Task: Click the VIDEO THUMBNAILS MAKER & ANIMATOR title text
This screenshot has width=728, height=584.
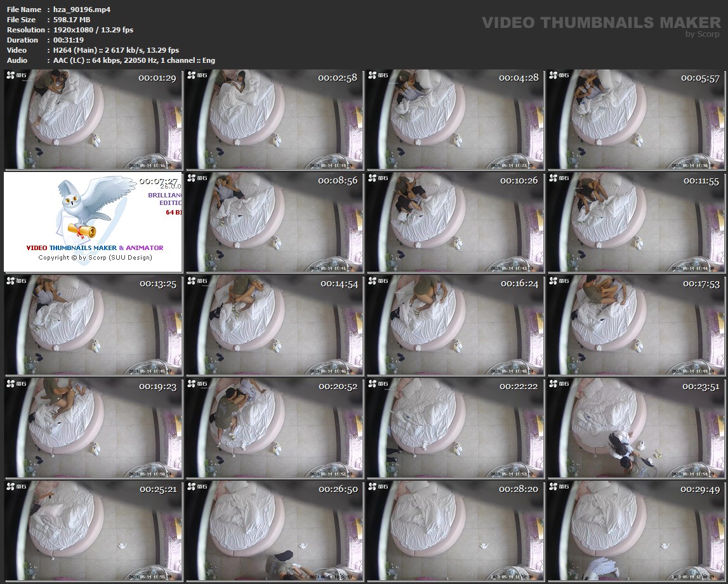Action: click(x=95, y=248)
